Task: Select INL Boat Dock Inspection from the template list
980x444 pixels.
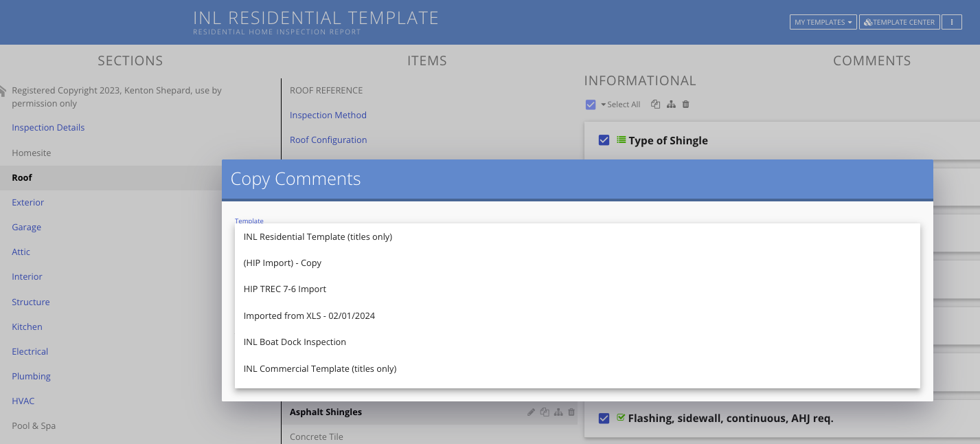Action: click(295, 342)
